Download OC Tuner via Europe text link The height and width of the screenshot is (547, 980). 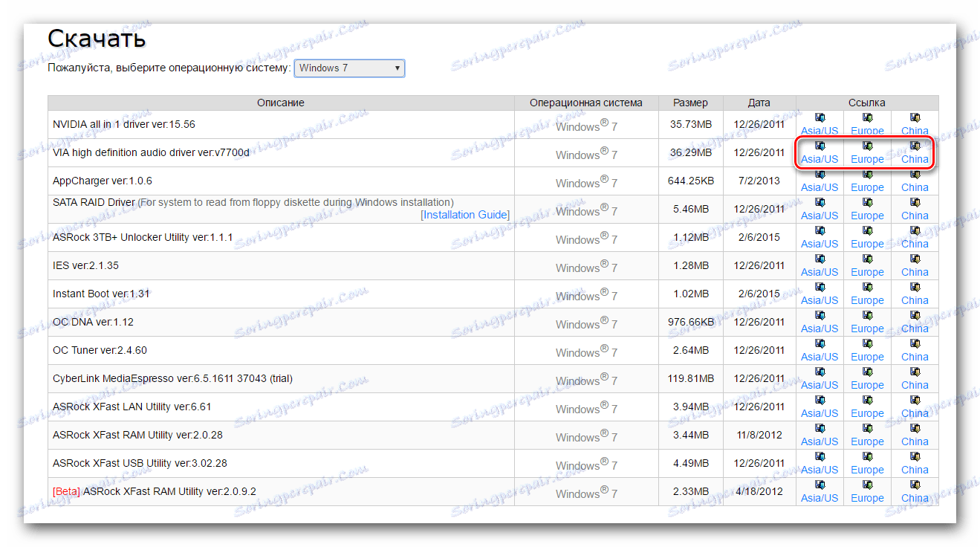pos(867,357)
